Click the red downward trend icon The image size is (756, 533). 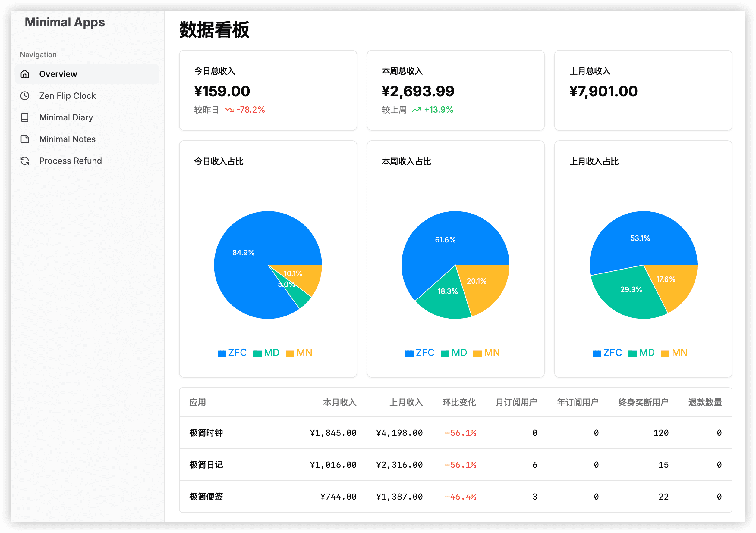point(229,110)
